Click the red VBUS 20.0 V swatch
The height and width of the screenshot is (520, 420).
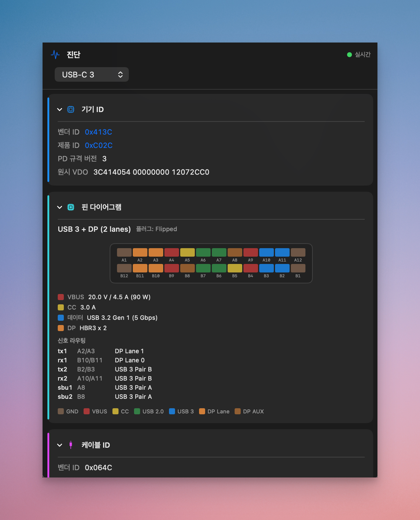click(61, 297)
